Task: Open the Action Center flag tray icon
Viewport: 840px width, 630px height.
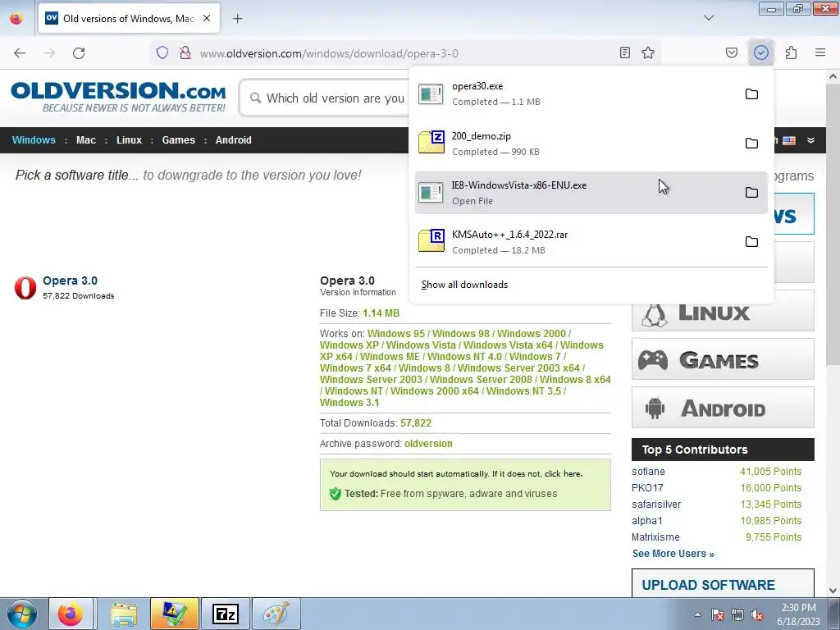Action: click(x=718, y=614)
